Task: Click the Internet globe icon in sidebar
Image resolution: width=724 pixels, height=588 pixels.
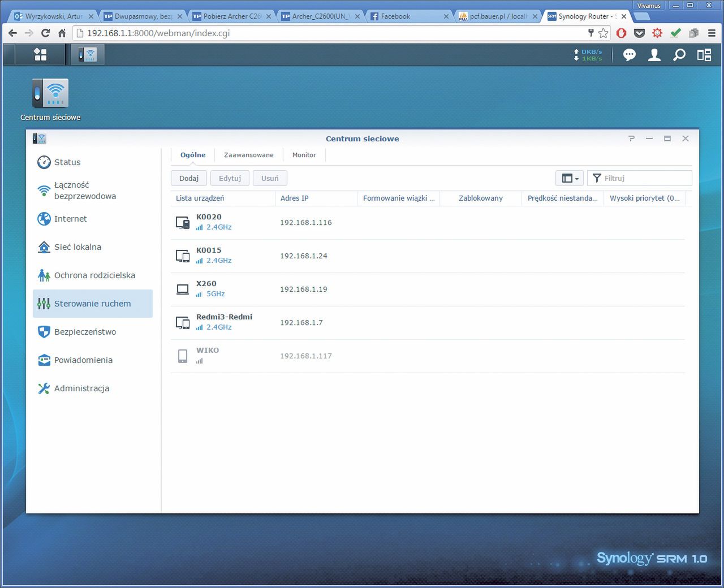Action: [x=44, y=219]
